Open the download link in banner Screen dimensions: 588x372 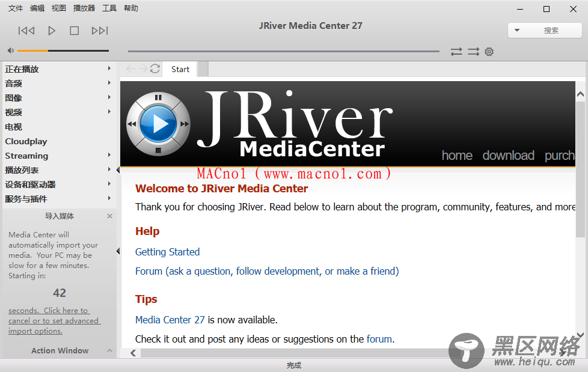[508, 155]
